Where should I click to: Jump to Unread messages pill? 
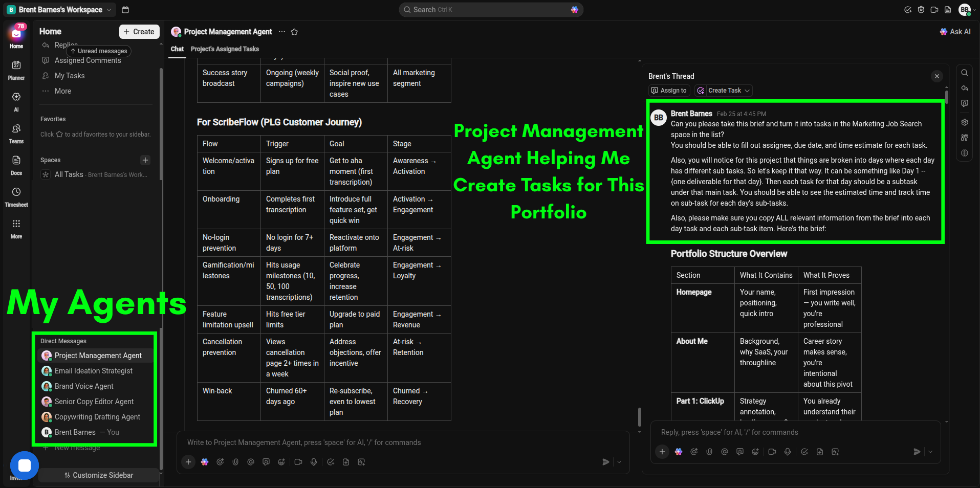click(99, 51)
